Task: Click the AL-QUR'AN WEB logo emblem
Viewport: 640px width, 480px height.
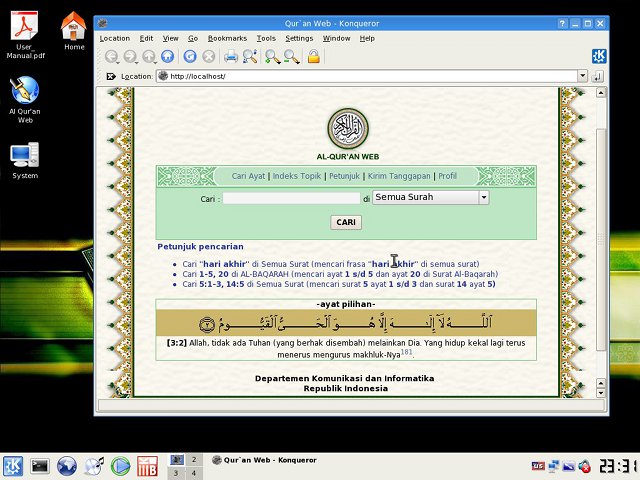Action: [348, 129]
